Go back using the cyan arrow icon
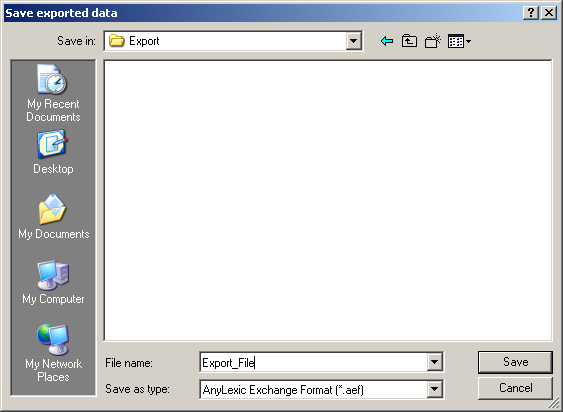 click(x=387, y=41)
